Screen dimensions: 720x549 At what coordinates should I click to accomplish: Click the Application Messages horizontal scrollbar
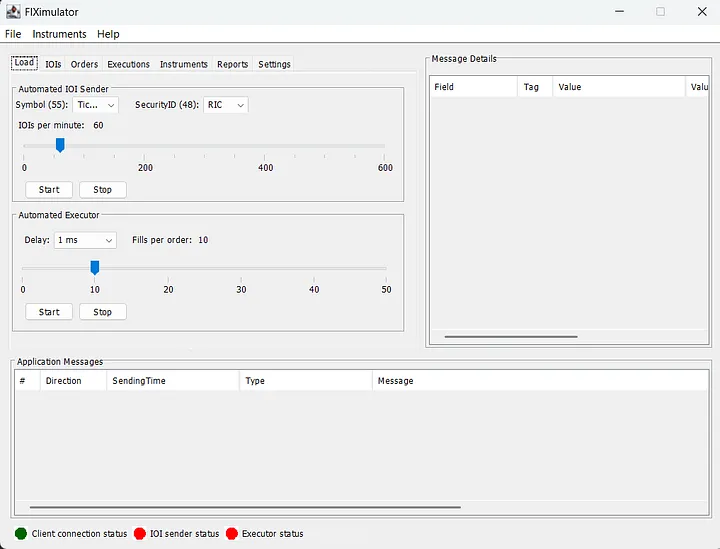coord(245,507)
